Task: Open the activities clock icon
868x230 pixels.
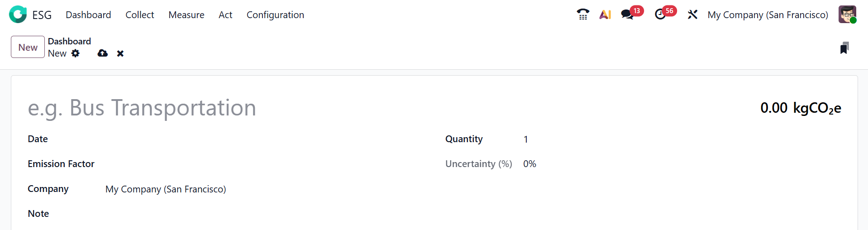Action: (660, 14)
